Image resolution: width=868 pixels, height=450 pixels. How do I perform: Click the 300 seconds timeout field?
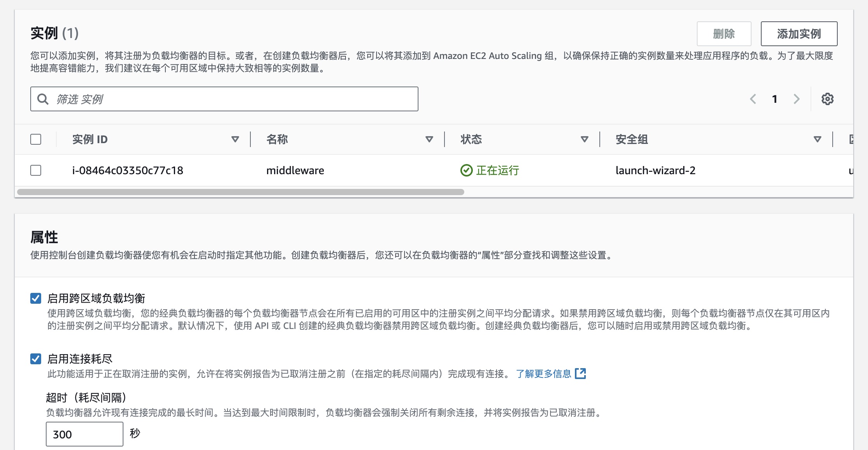[84, 434]
